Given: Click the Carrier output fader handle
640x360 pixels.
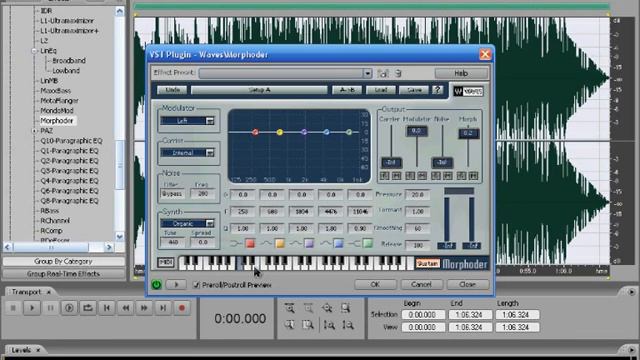Looking at the screenshot, I should click(x=391, y=162).
